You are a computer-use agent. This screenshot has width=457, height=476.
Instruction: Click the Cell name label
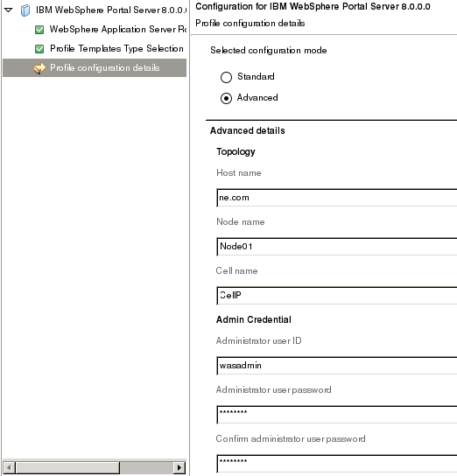tap(236, 270)
